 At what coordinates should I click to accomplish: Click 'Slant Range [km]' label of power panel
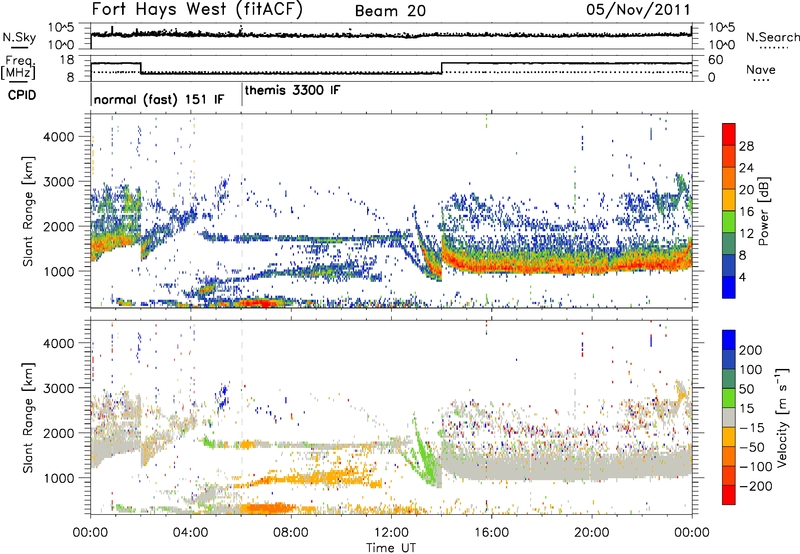[28, 211]
